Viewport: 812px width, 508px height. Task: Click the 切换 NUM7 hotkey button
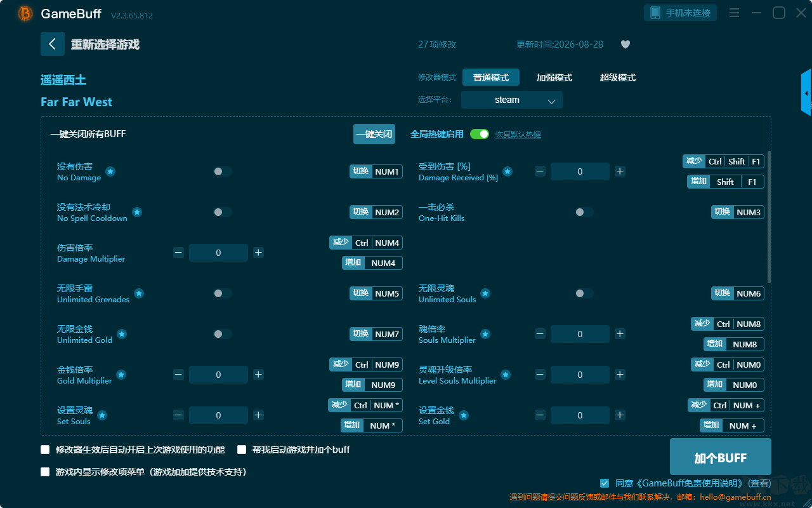tap(376, 334)
